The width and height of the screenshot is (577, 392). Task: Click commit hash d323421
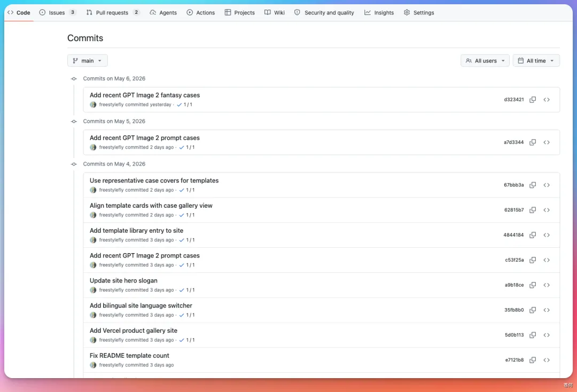514,100
